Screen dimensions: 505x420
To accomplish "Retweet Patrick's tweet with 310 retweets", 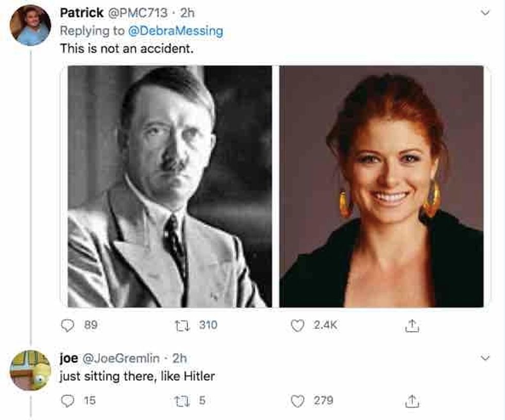I will (x=182, y=325).
